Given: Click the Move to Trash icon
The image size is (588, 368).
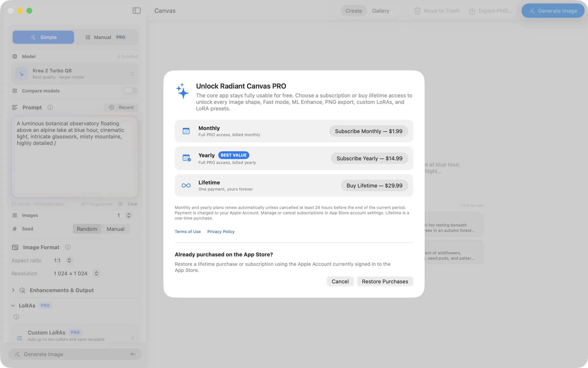Looking at the screenshot, I should (417, 11).
